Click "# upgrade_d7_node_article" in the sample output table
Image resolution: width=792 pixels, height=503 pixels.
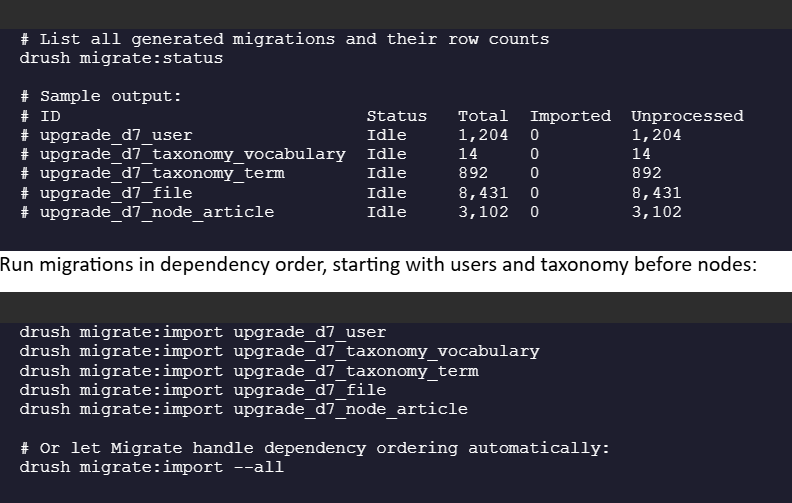pos(147,212)
